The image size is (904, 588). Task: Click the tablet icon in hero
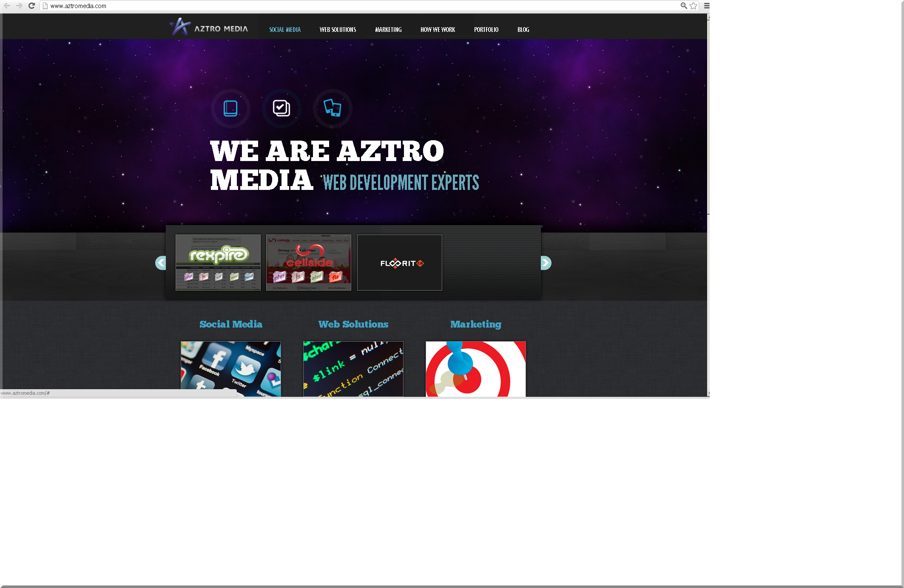click(x=230, y=108)
